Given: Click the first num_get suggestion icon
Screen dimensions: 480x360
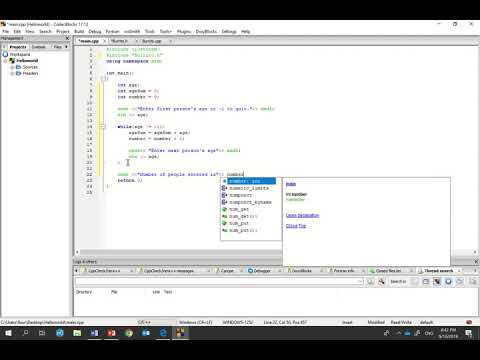Looking at the screenshot, I should (x=224, y=209).
